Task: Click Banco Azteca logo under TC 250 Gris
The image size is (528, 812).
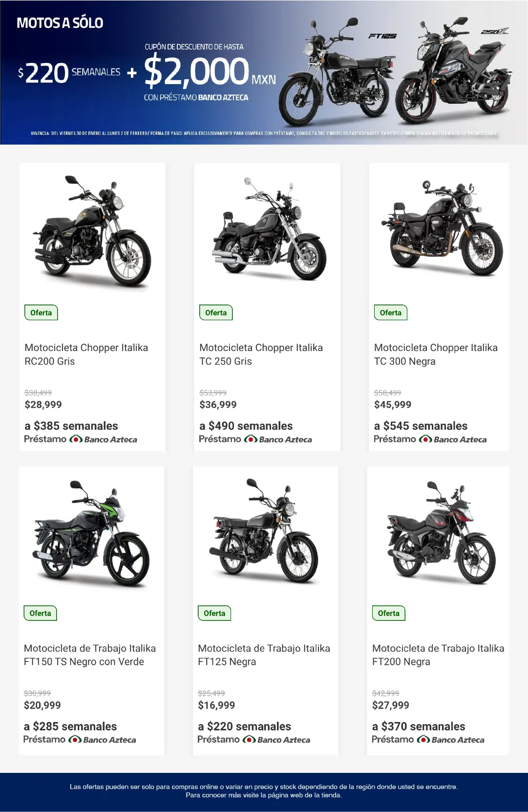Action: 279,439
